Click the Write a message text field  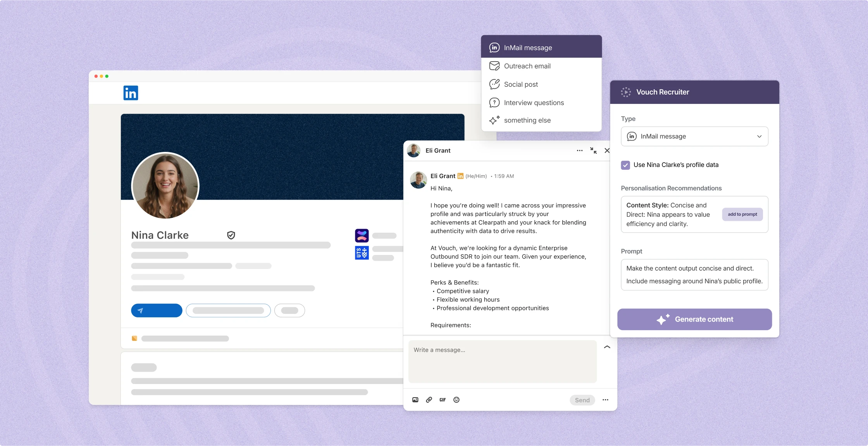pos(502,361)
